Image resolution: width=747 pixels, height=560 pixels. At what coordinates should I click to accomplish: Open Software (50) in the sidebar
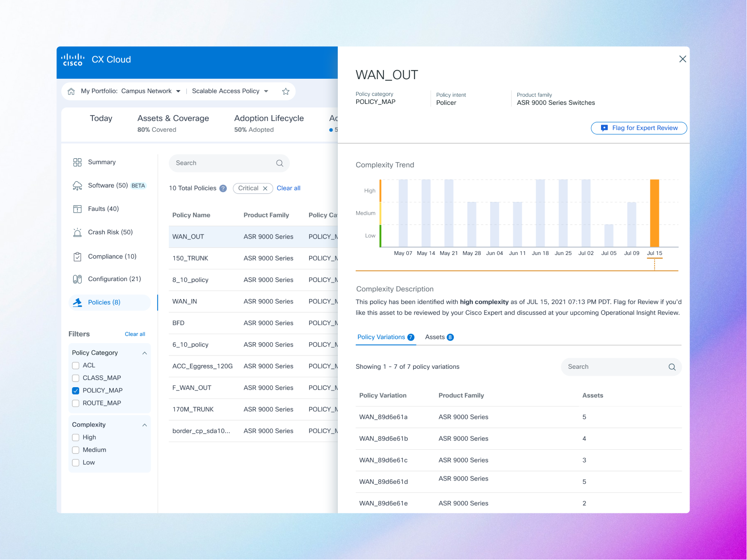(x=108, y=186)
